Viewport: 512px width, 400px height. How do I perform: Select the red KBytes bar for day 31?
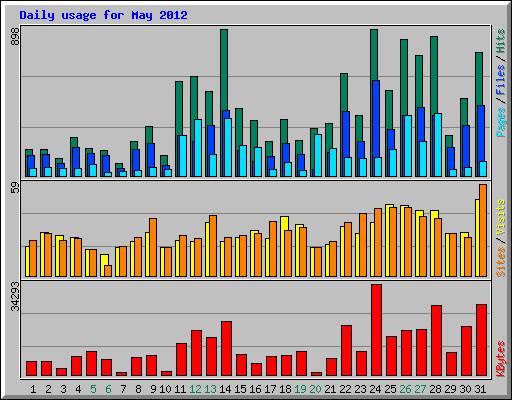(x=482, y=340)
